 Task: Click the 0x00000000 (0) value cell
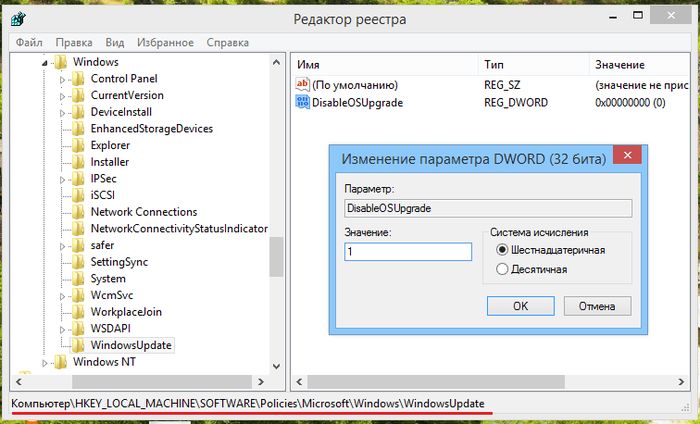(630, 103)
